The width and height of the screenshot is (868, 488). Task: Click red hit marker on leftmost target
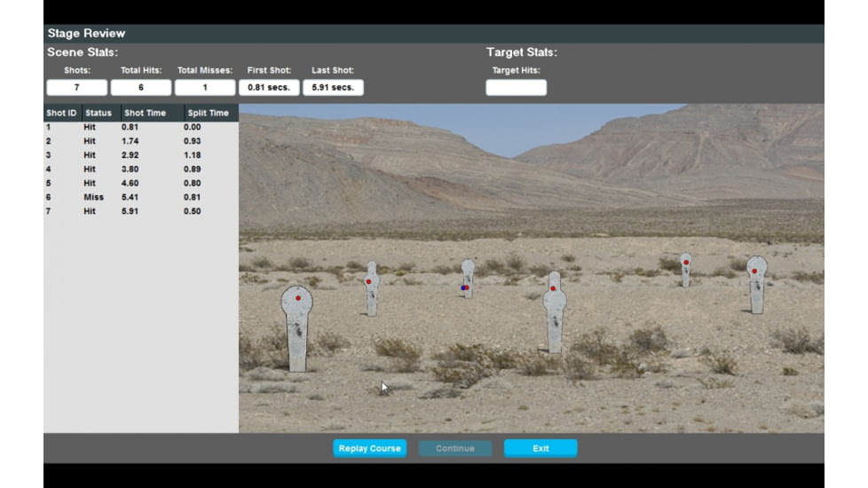pyautogui.click(x=298, y=298)
